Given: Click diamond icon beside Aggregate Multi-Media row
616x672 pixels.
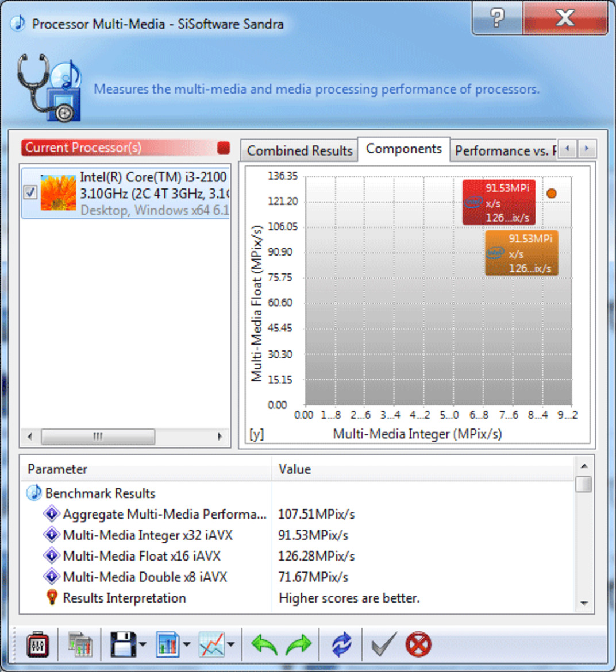Looking at the screenshot, I should (x=52, y=514).
